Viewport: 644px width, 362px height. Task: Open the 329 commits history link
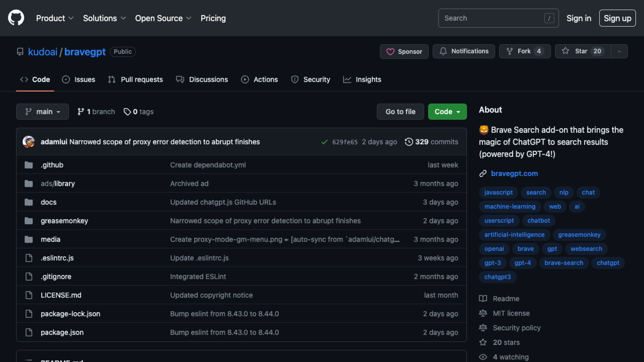click(432, 142)
